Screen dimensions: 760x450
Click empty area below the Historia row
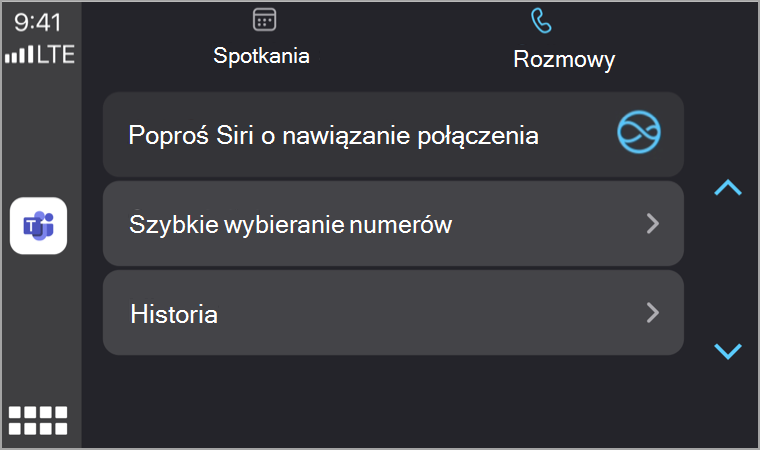click(393, 402)
